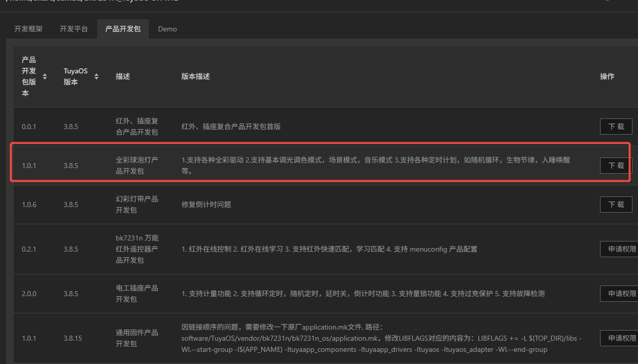Click the 描述 column header
638x364 pixels.
click(x=123, y=76)
